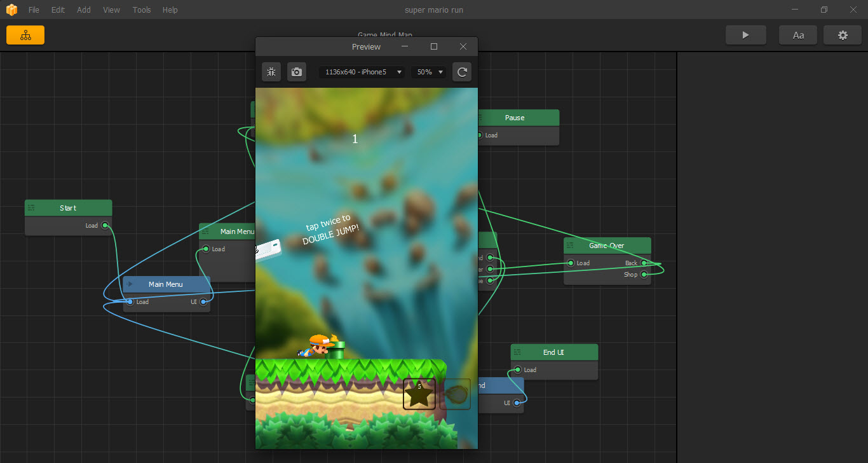Take a screenshot with the camera icon
The width and height of the screenshot is (868, 463).
pyautogui.click(x=296, y=72)
